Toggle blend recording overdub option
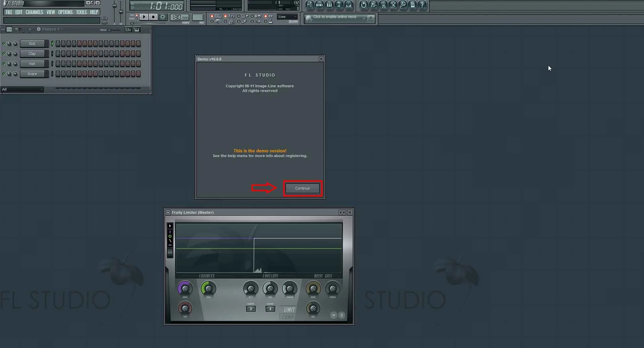The image size is (644, 348). tap(238, 16)
